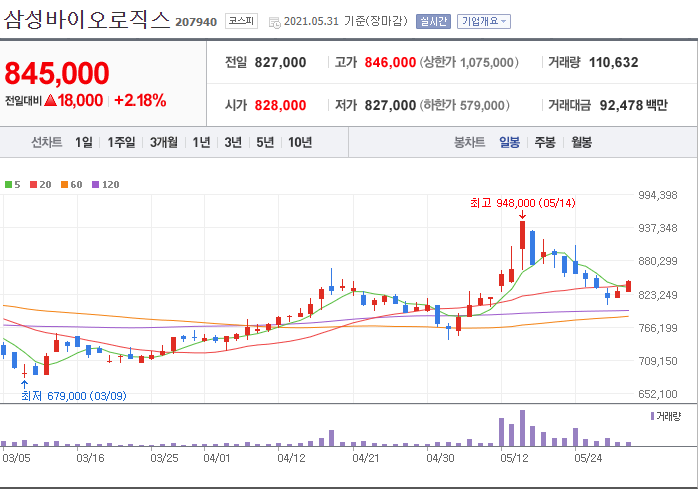This screenshot has height=489, width=698.
Task: Switch to 주봉 weekly candle chart
Action: [545, 143]
